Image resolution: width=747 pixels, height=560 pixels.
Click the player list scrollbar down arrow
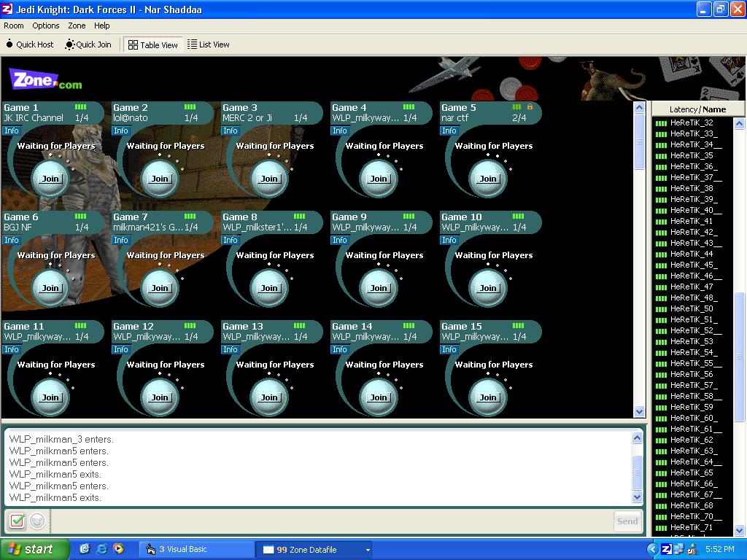pyautogui.click(x=740, y=529)
